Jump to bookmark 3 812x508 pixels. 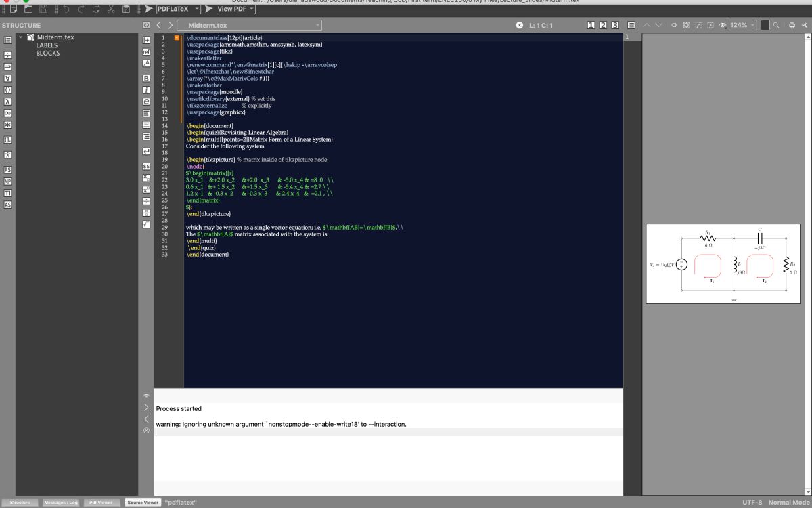pos(614,25)
